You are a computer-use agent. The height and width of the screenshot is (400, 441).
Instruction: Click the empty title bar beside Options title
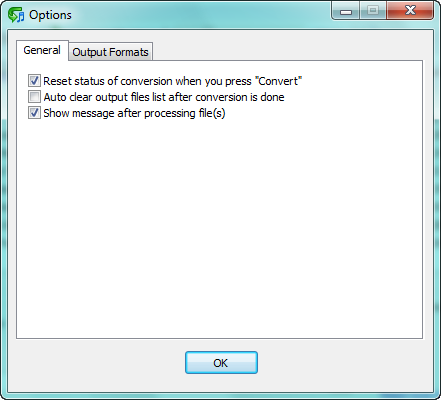[200, 15]
